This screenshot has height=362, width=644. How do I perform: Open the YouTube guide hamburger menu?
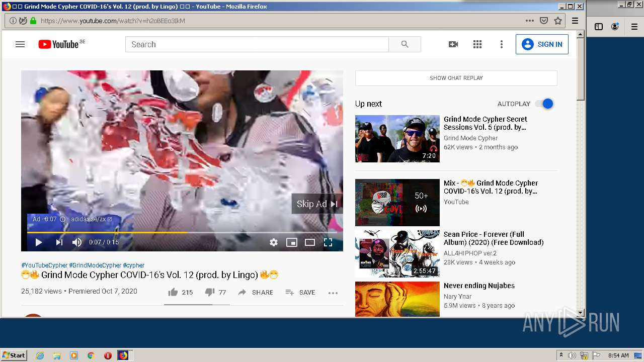pyautogui.click(x=20, y=44)
